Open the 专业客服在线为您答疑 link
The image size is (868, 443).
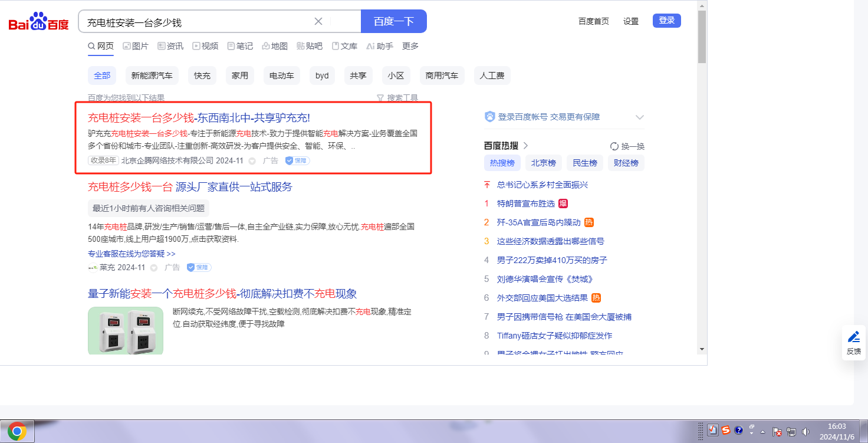coord(131,254)
